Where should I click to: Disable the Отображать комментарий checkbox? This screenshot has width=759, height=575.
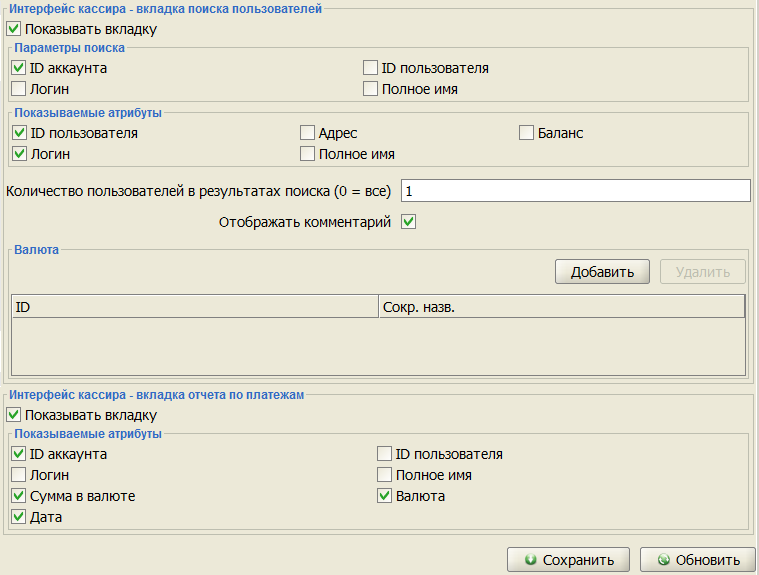pyautogui.click(x=408, y=222)
